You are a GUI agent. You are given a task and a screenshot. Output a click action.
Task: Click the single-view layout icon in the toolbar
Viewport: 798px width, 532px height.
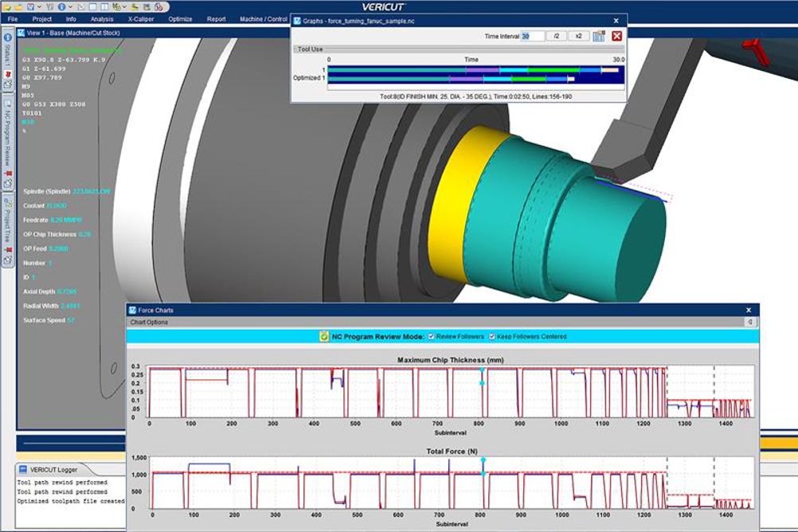(x=94, y=7)
